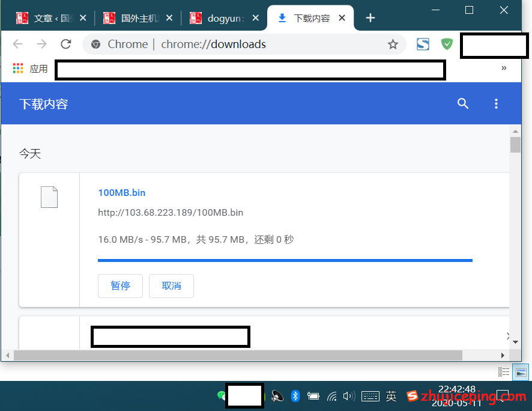Screen dimensions: 532x411
Task: Open the Sogou input method tray icon
Action: click(413, 396)
